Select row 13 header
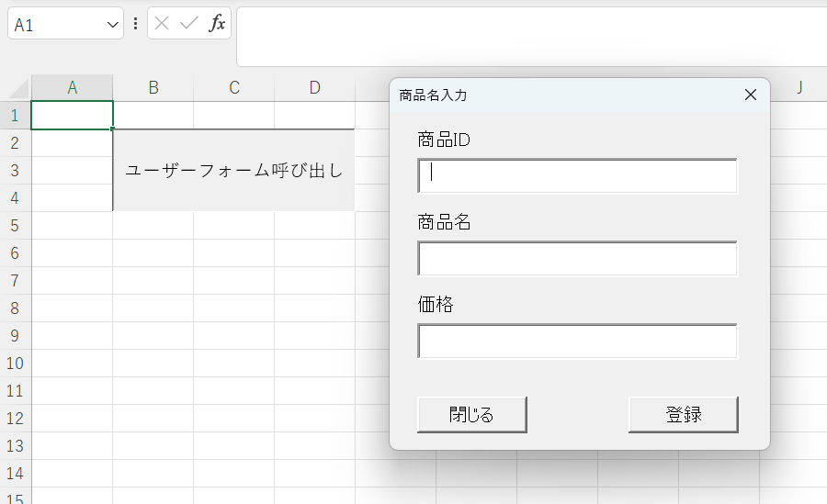This screenshot has width=827, height=504. (16, 446)
